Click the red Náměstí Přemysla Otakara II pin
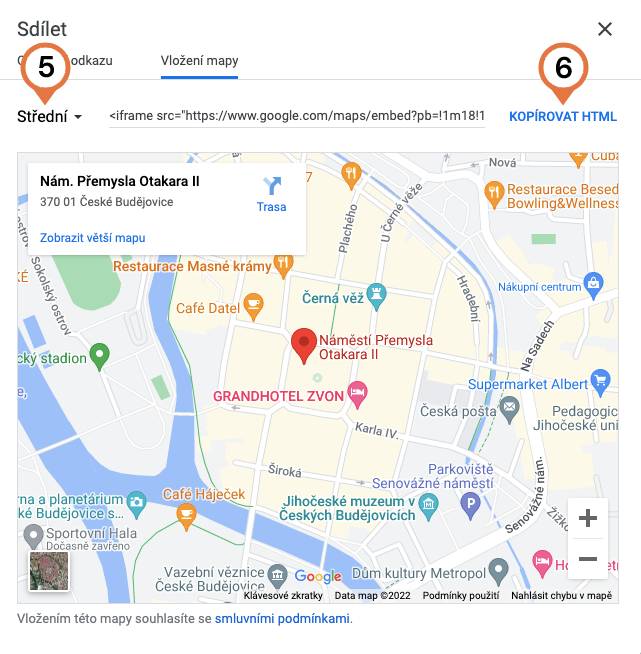641x654 pixels. click(304, 346)
